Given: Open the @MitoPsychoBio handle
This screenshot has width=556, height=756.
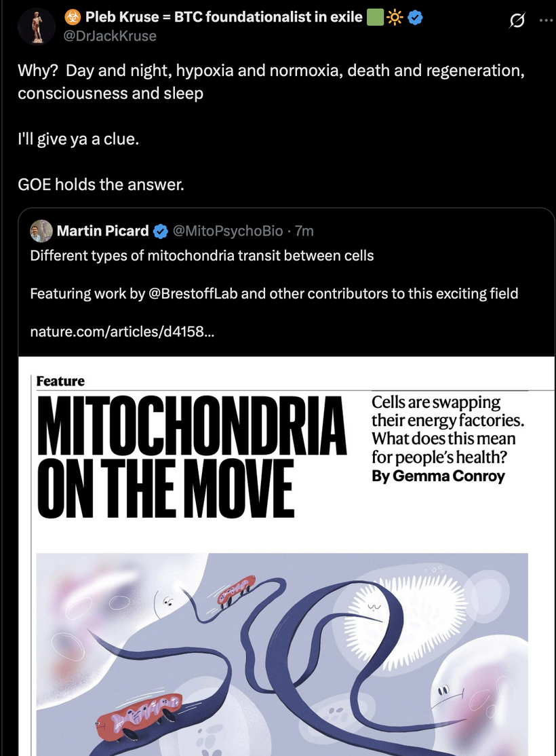Looking at the screenshot, I should coord(227,231).
